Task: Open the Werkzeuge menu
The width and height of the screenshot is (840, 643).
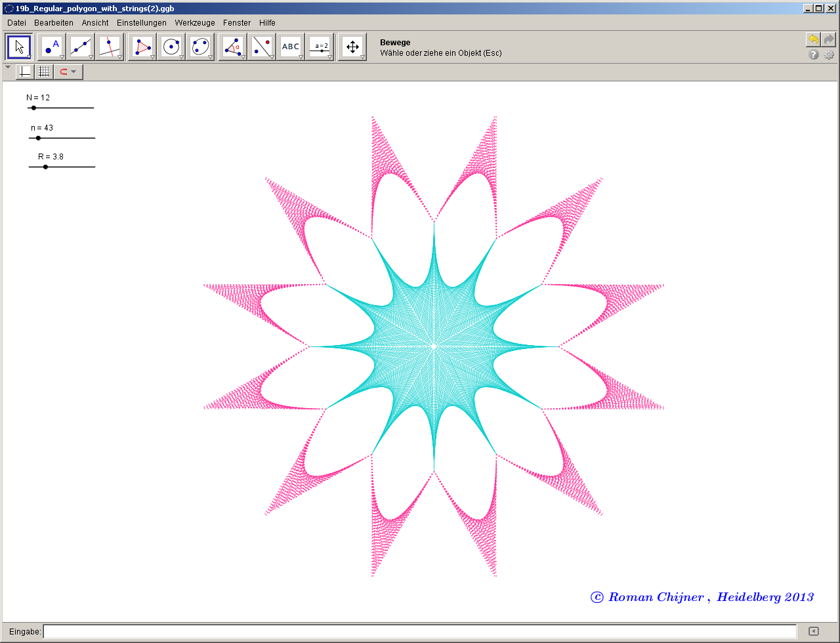Action: [194, 22]
